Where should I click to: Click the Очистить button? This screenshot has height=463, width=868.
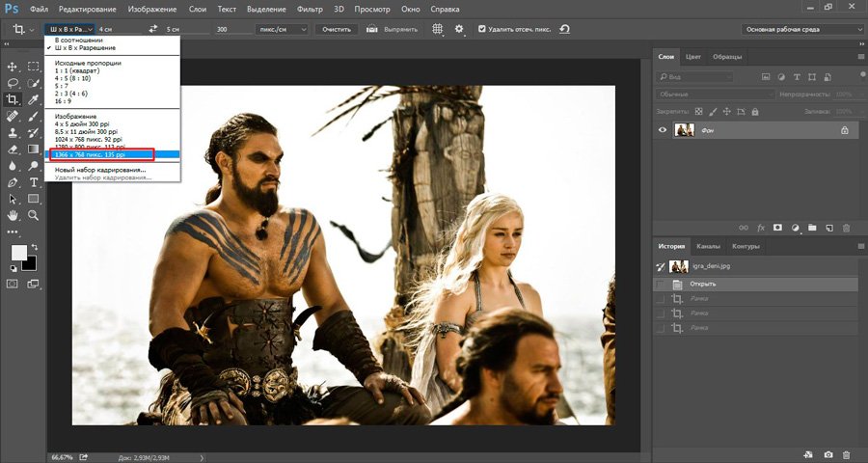[x=337, y=29]
